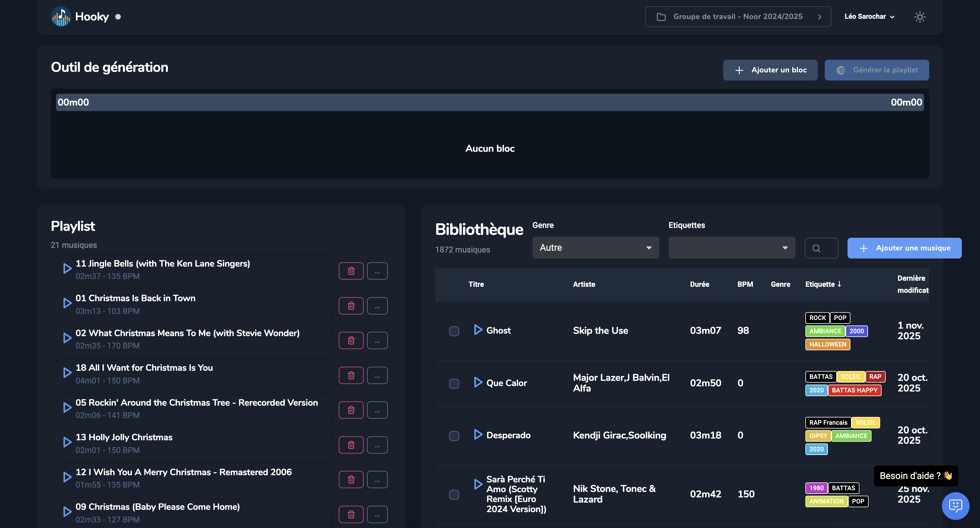The width and height of the screenshot is (980, 528).
Task: Click the Hooky logo icon
Action: pos(61,17)
